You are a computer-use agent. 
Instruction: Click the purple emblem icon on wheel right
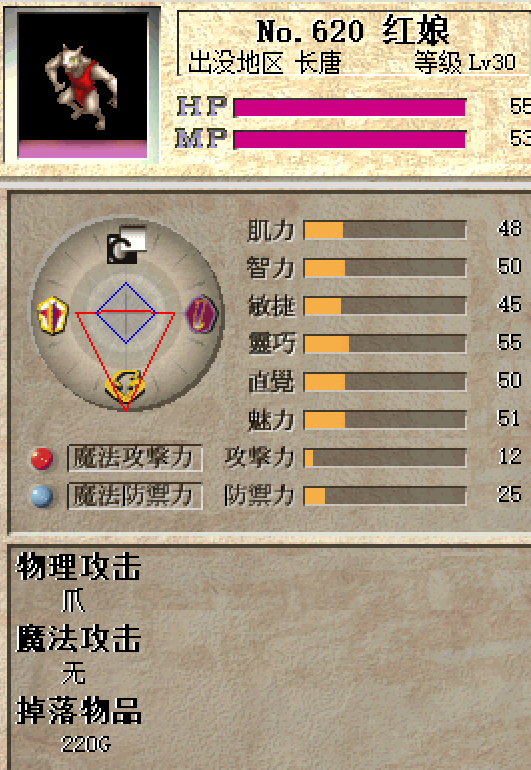(x=201, y=314)
